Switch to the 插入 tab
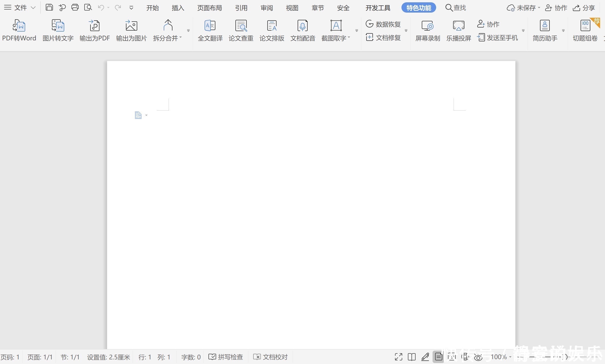 [178, 8]
